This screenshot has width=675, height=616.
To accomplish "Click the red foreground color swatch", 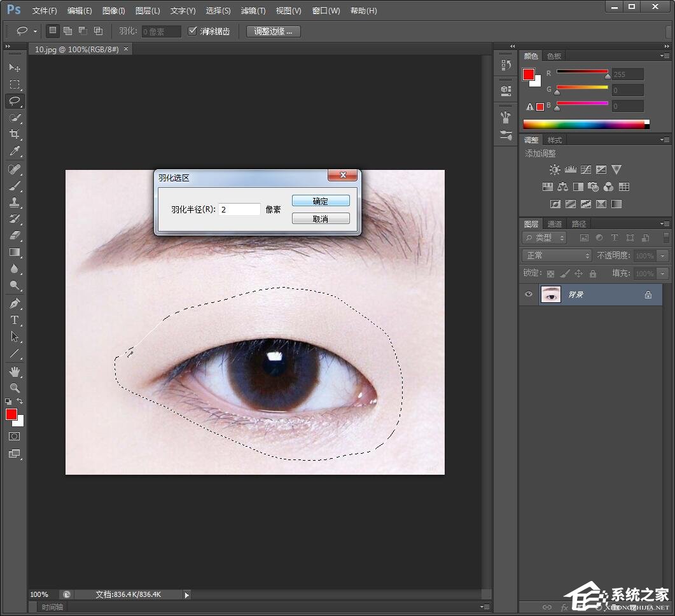I will (x=10, y=415).
